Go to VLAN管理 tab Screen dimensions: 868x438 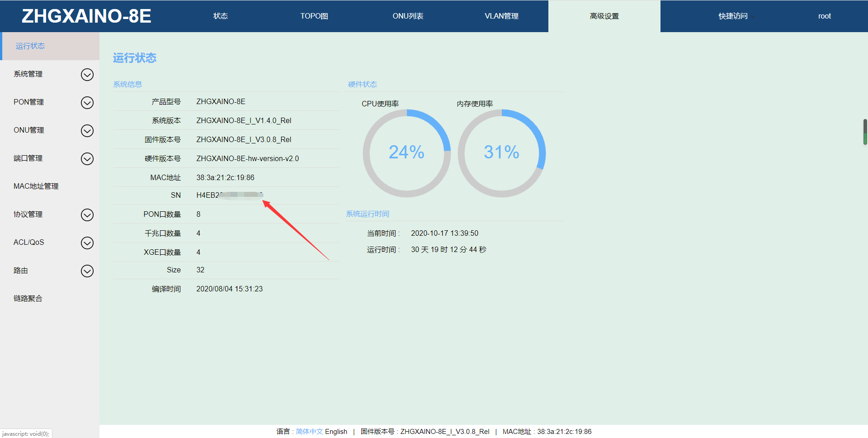[501, 16]
